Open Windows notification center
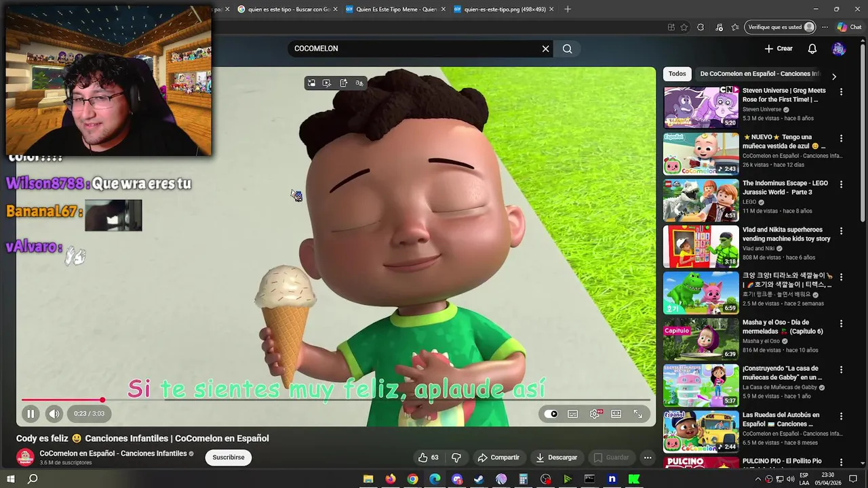This screenshot has width=868, height=488. 853,479
